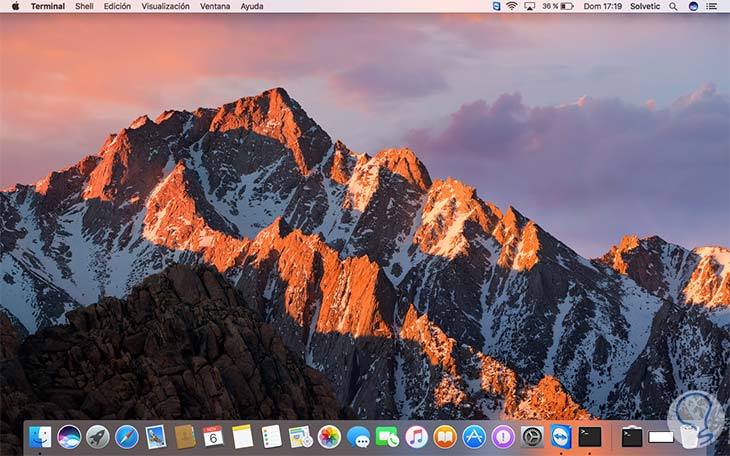Launch Siri from the dock

(x=69, y=436)
